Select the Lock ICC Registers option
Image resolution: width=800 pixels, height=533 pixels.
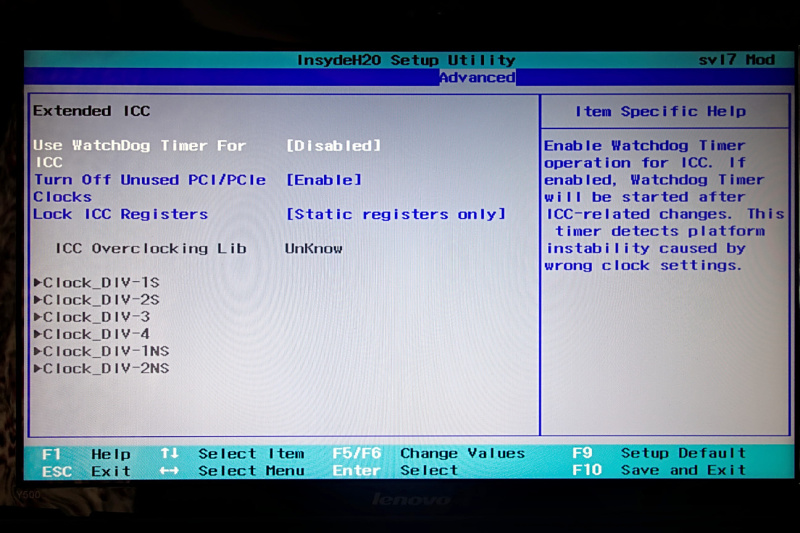tap(120, 214)
